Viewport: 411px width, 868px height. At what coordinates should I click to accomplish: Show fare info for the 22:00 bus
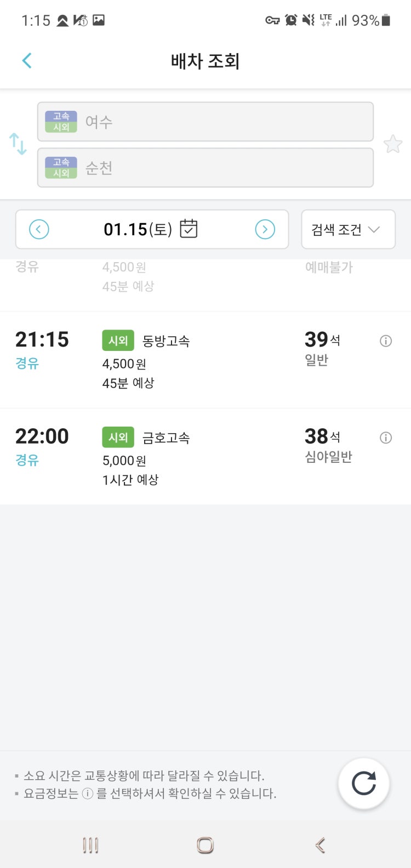pyautogui.click(x=386, y=438)
